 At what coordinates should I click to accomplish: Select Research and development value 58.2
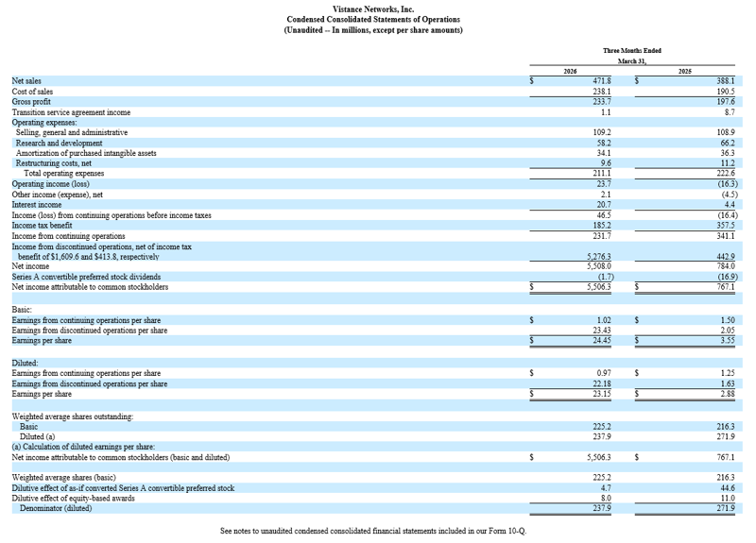point(604,144)
